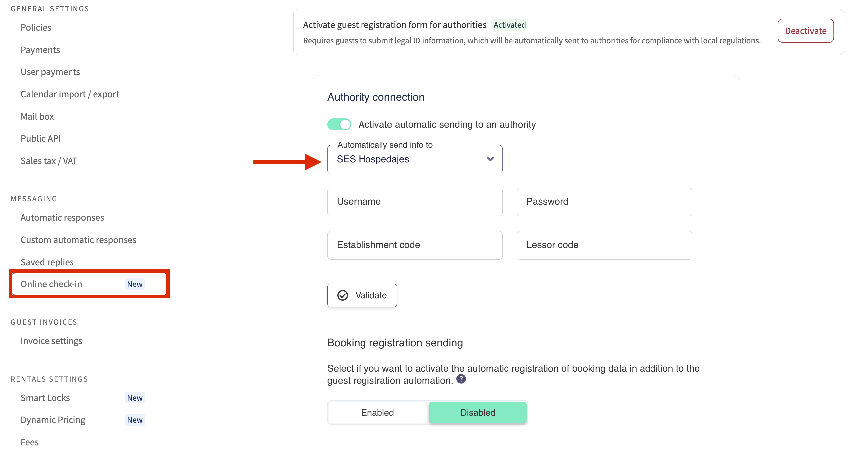Click the Lessor code field
This screenshot has height=458, width=868.
[604, 245]
